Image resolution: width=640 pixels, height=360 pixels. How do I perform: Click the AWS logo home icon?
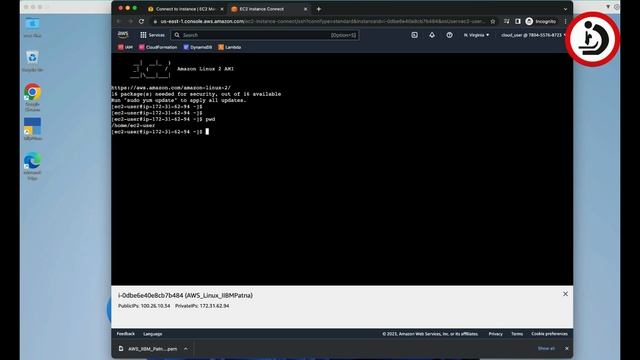point(123,35)
